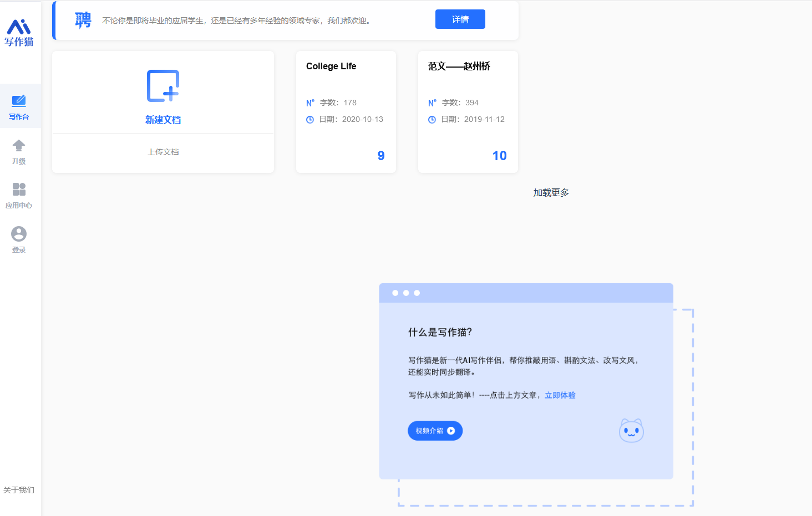Screen dimensions: 812x516
Task: Click 字数：394 text
Action: click(460, 103)
